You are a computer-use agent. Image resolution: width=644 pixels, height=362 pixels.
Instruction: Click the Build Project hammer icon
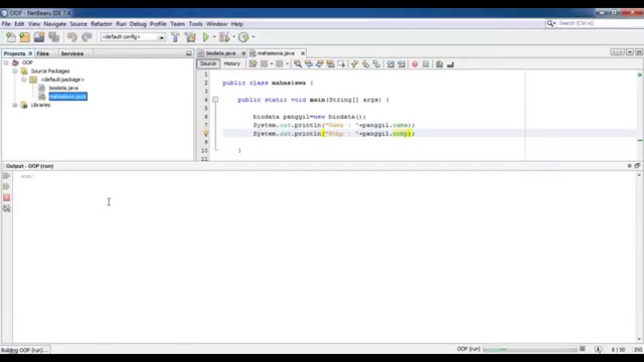click(x=175, y=37)
